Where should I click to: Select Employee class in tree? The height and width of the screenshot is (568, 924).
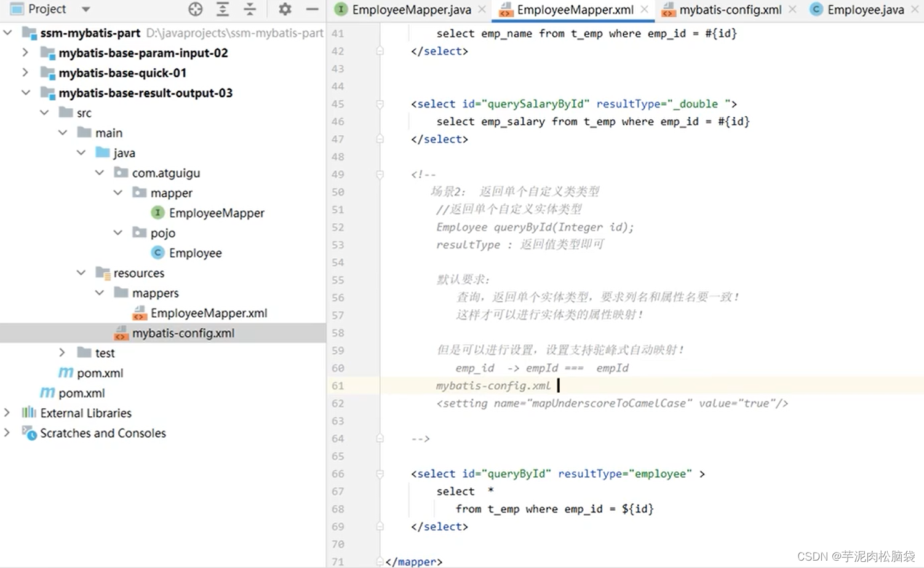point(195,253)
